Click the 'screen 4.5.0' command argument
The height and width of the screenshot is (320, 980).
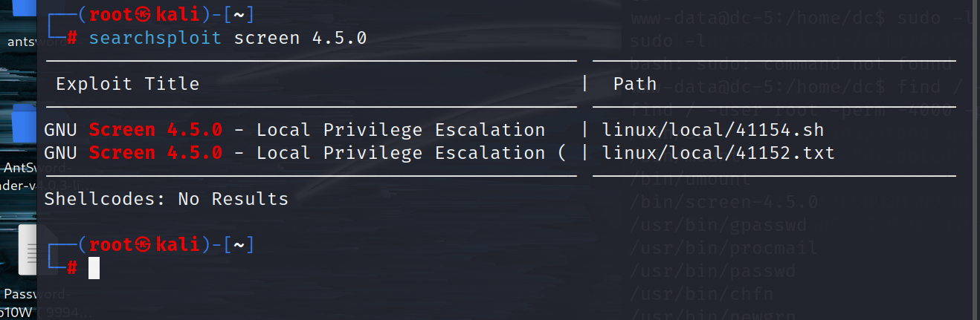300,38
